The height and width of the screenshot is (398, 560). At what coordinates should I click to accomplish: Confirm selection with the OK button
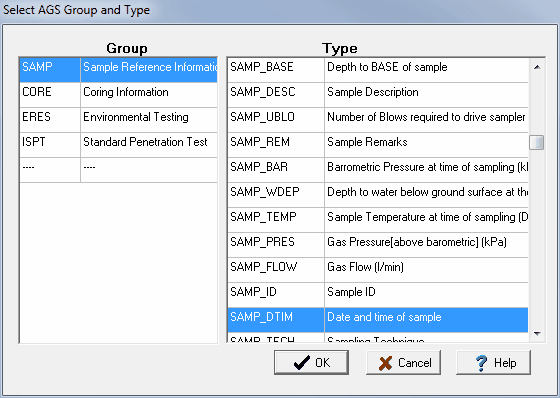[311, 362]
